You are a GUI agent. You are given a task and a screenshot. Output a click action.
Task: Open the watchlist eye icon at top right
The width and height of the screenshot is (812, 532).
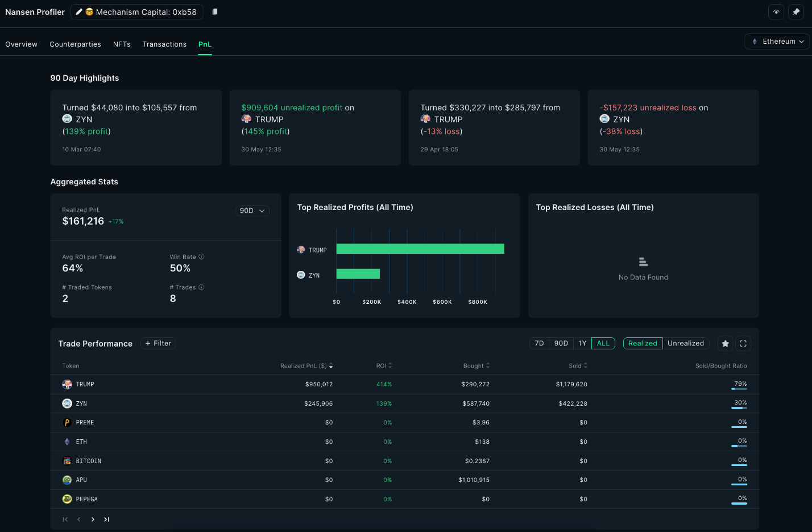(776, 11)
